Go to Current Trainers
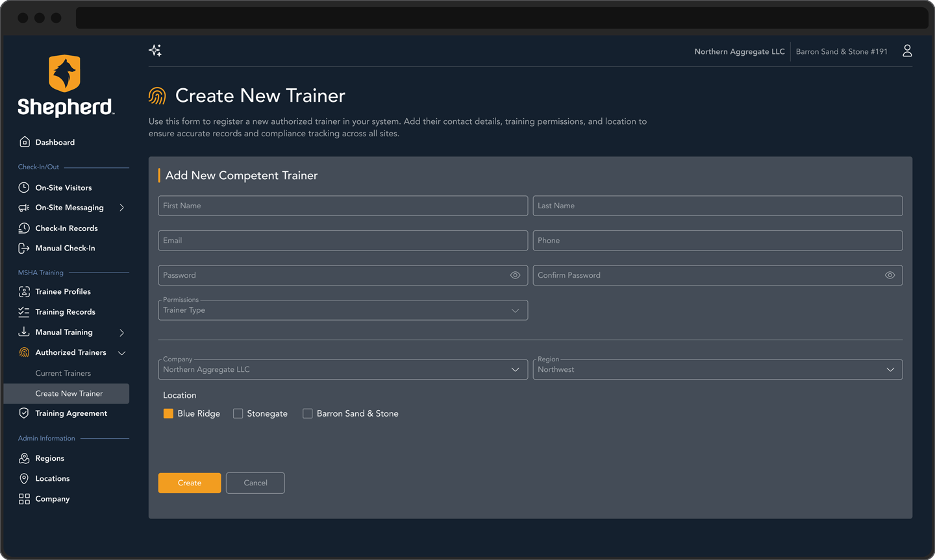Screen dimensions: 935x560 [63, 374]
